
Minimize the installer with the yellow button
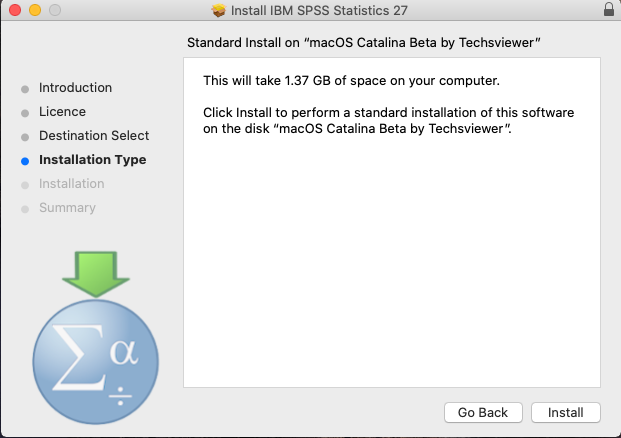tap(33, 10)
